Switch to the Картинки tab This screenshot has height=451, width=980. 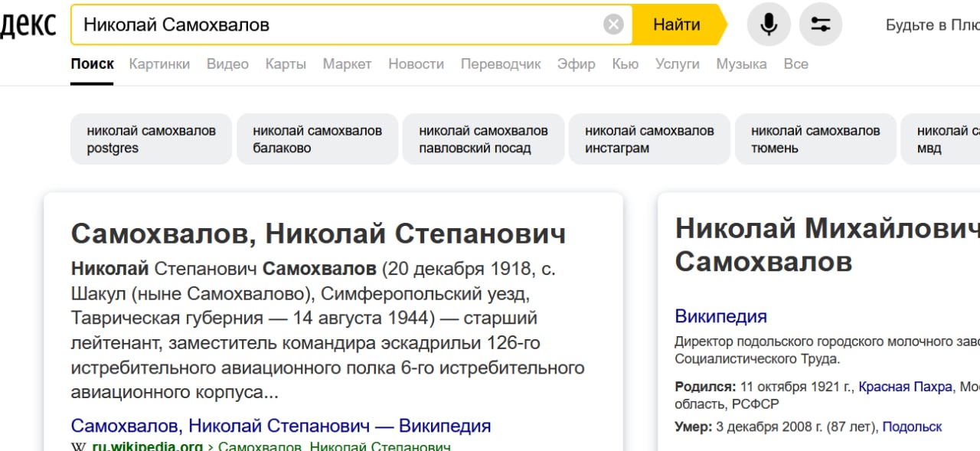[x=159, y=64]
